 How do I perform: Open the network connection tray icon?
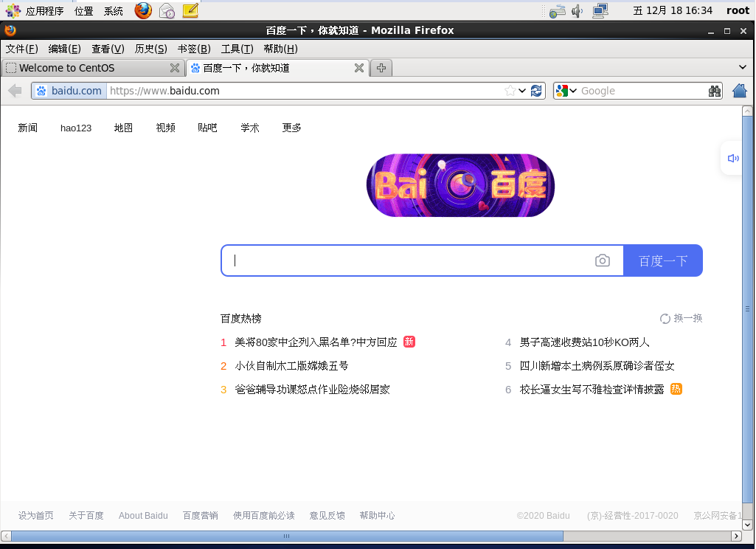pos(600,10)
